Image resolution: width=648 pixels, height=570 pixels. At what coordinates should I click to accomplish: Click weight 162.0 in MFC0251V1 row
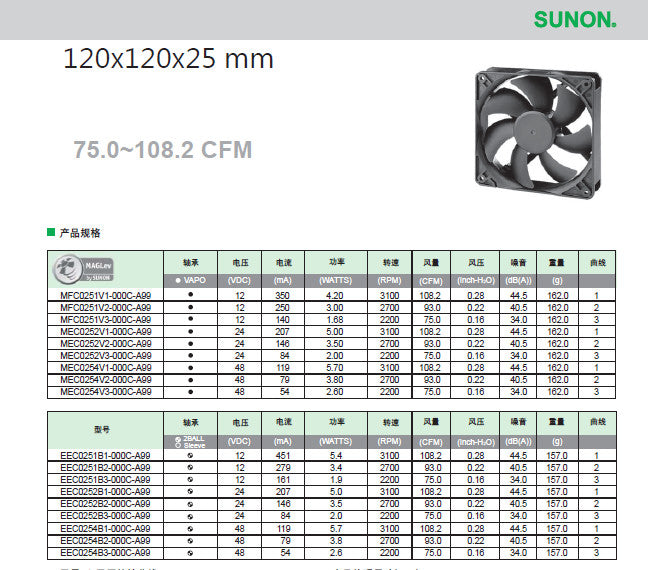pos(557,296)
